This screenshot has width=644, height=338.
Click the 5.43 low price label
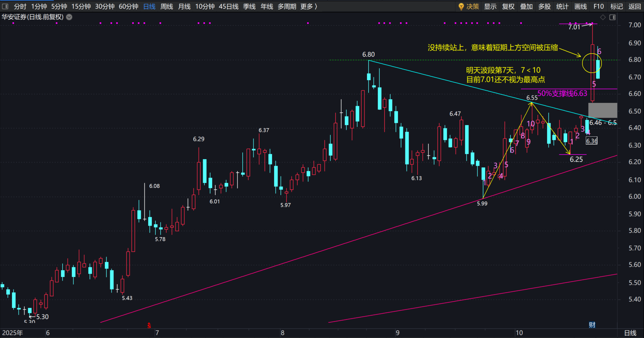(x=127, y=298)
